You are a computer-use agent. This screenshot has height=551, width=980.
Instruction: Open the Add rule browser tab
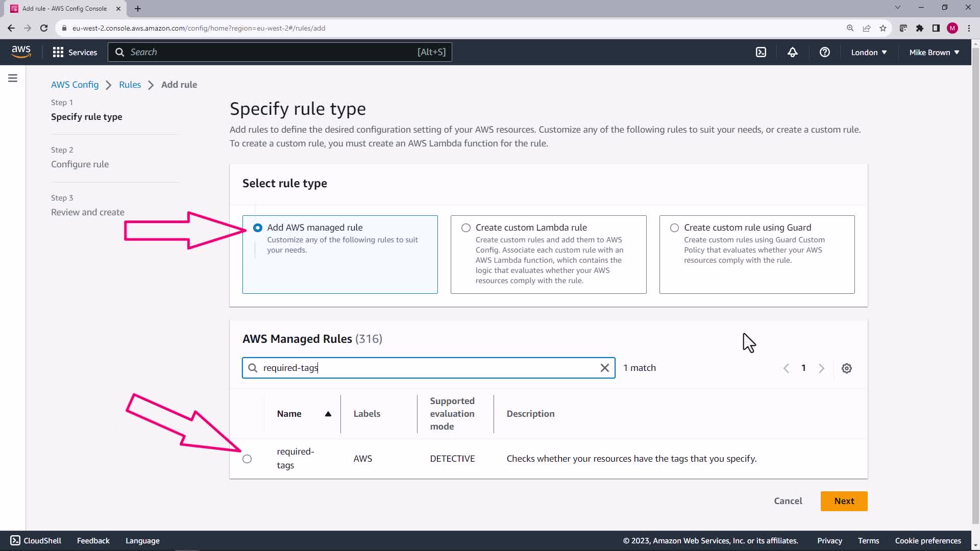click(x=64, y=8)
